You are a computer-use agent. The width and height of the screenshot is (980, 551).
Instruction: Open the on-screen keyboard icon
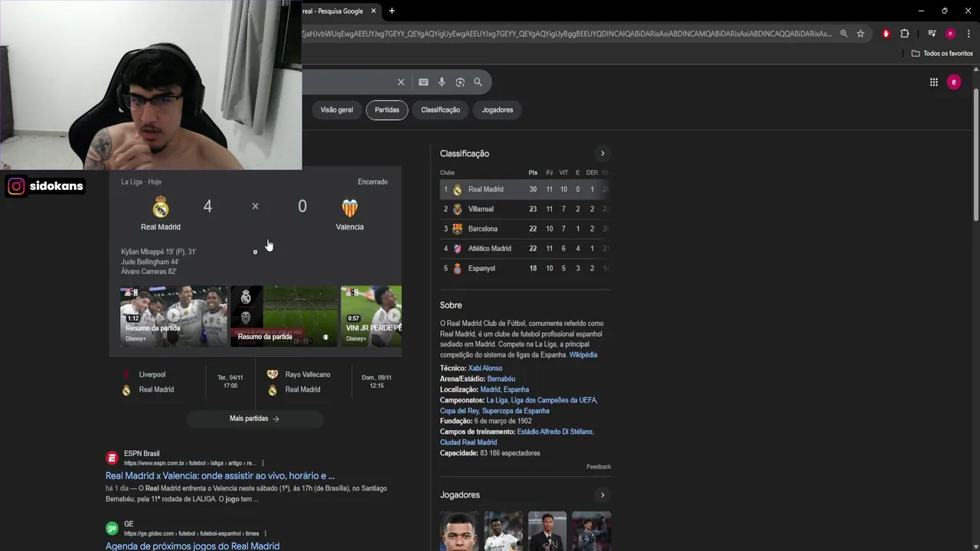click(x=423, y=82)
